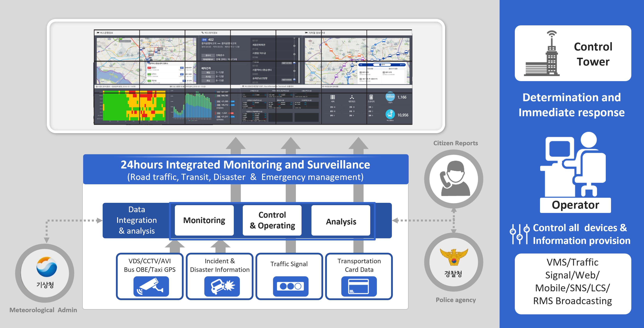This screenshot has width=644, height=328.
Task: Click the CCTV camera icon
Action: [151, 286]
